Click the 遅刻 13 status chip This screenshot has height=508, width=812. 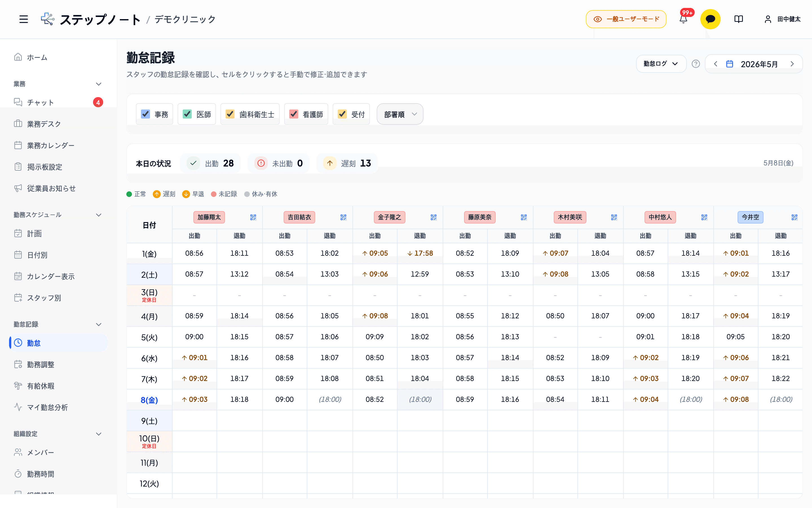coord(347,163)
